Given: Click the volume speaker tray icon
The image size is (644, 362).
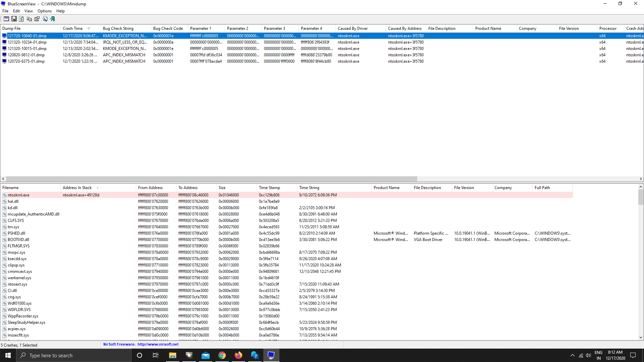Looking at the screenshot, I should coord(588,355).
